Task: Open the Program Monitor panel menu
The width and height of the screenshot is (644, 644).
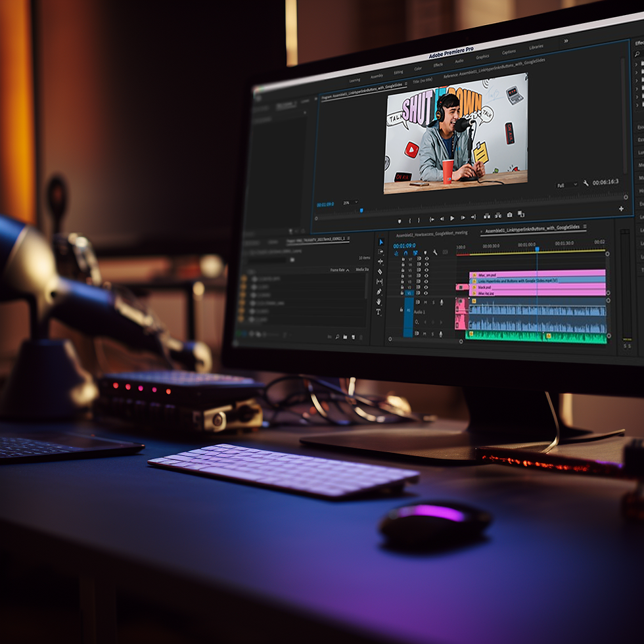Action: 406,83
